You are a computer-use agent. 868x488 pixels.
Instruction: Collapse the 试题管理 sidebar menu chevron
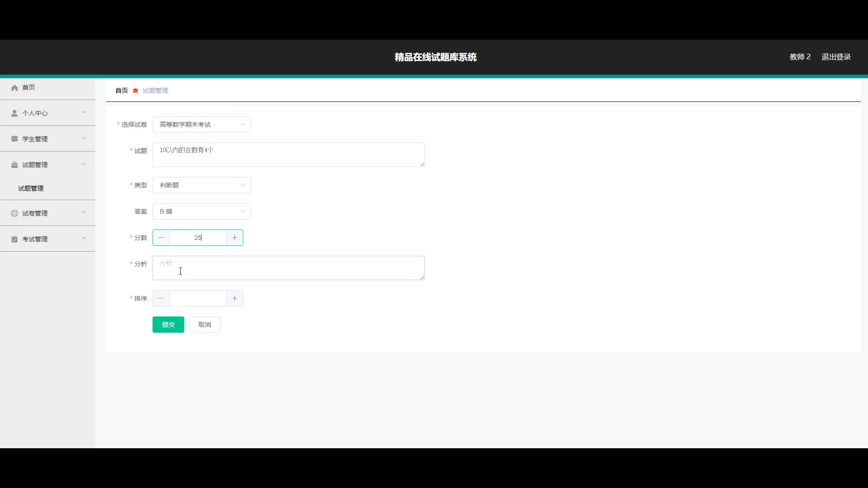84,164
